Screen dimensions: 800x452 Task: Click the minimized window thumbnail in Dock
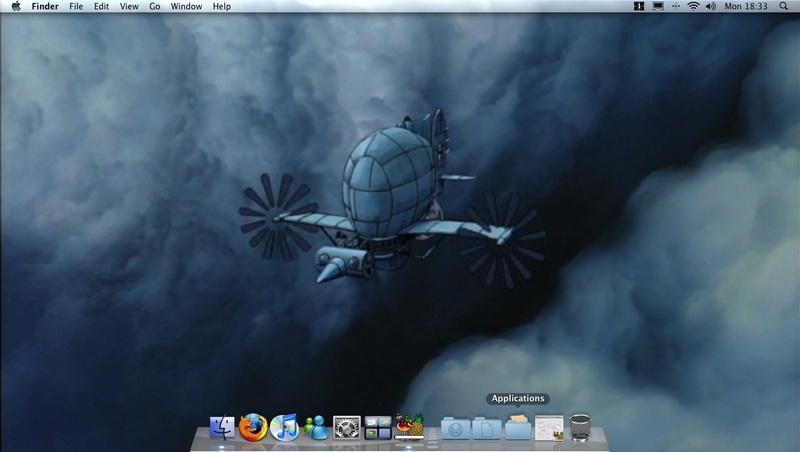coord(549,428)
